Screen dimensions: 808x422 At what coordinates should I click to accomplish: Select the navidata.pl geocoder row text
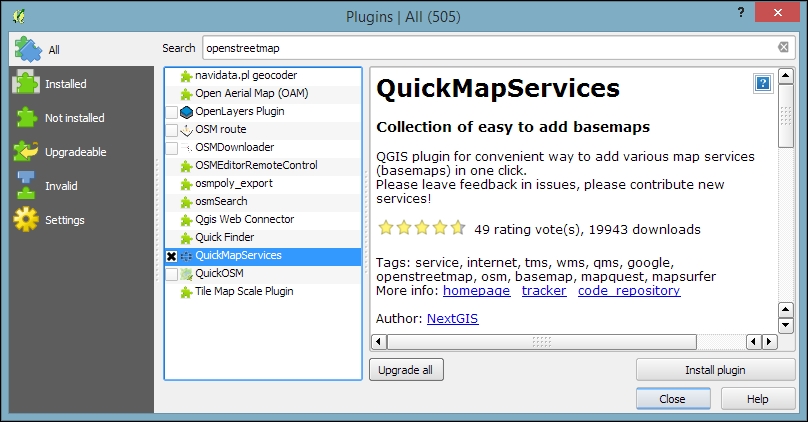246,75
